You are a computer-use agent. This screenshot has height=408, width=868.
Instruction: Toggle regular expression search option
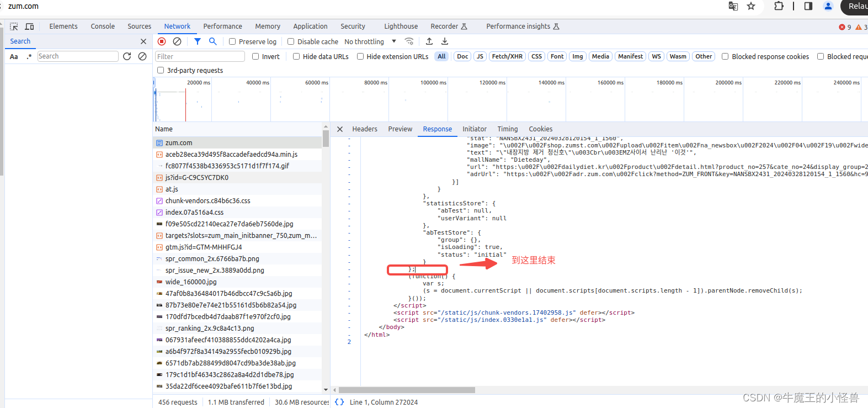(29, 56)
